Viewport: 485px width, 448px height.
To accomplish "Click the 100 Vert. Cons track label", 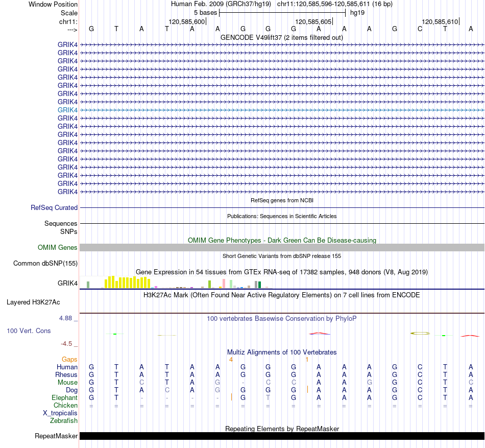I will pyautogui.click(x=29, y=331).
